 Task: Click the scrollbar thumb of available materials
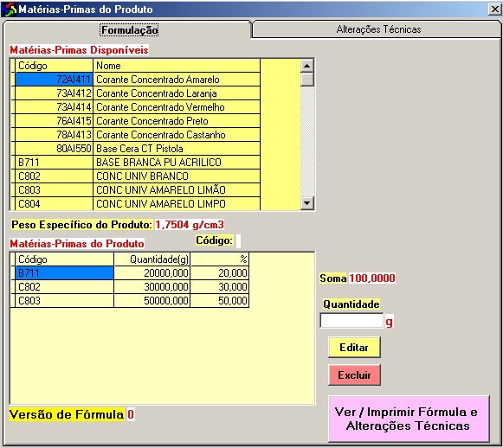pyautogui.click(x=307, y=80)
